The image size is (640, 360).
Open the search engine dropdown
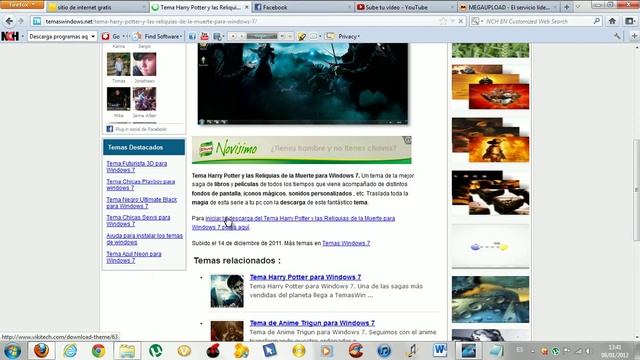pyautogui.click(x=477, y=21)
